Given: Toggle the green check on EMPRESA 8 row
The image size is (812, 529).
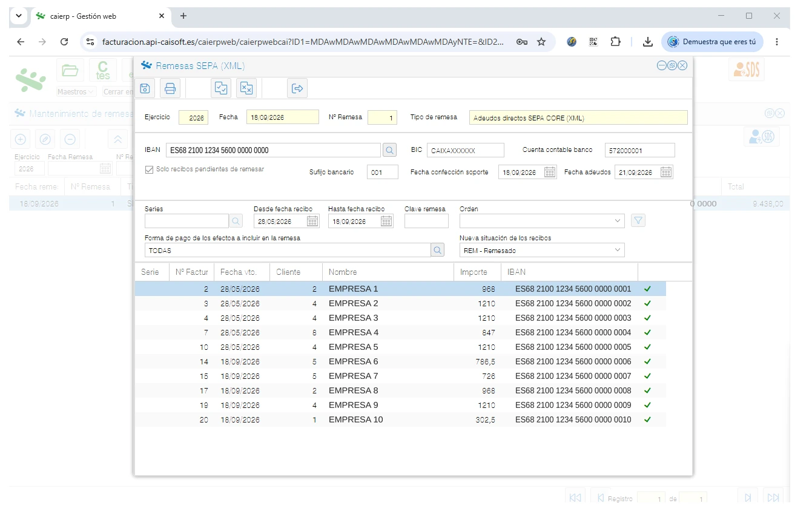Looking at the screenshot, I should point(647,391).
